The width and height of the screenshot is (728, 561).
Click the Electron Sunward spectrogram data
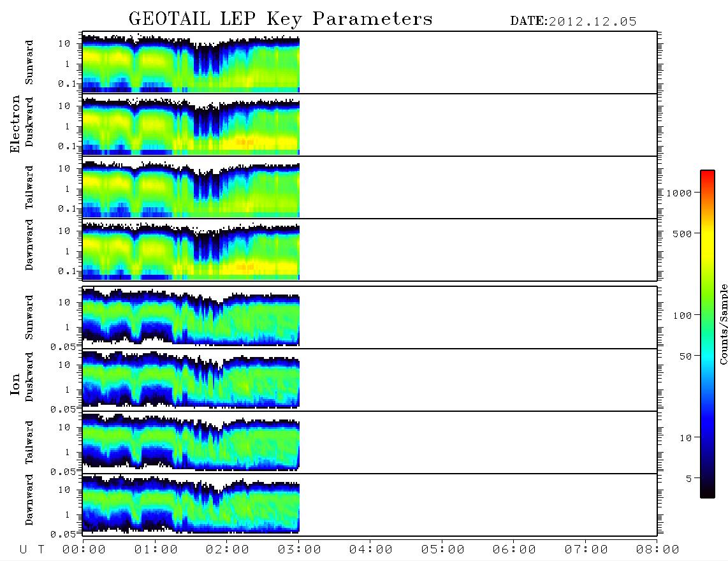(191, 62)
